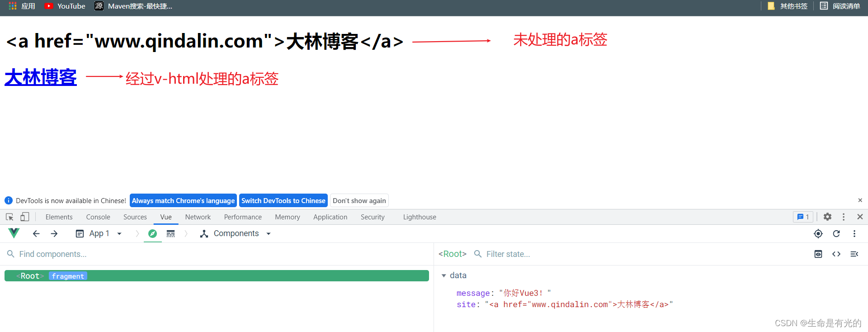Open the Vue devtools three-dot menu

point(854,233)
